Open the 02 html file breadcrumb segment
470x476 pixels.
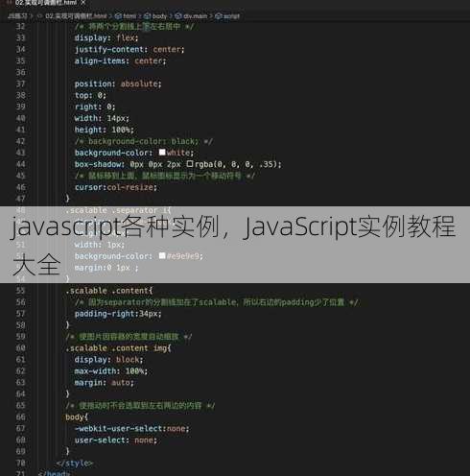[72, 16]
